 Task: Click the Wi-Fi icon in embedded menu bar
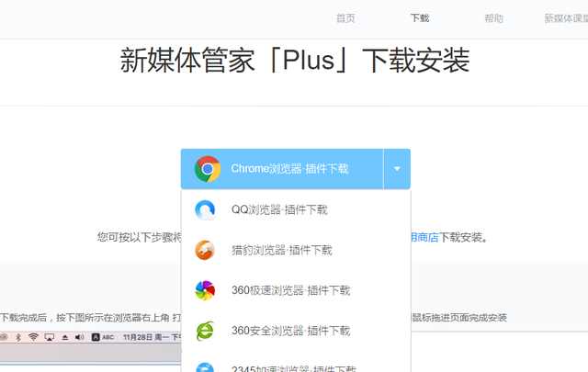(33, 337)
